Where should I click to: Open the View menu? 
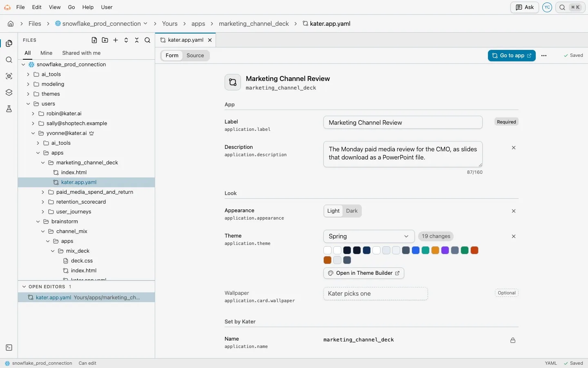point(55,7)
